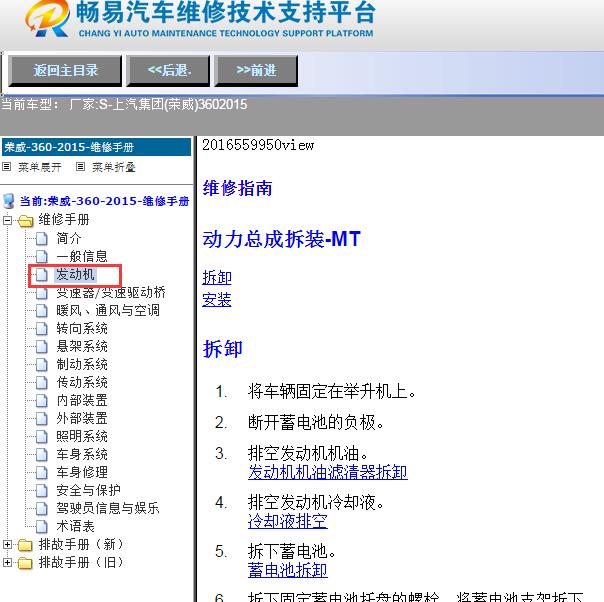Open the 车身修理 tree entry
The image size is (604, 602).
(82, 473)
